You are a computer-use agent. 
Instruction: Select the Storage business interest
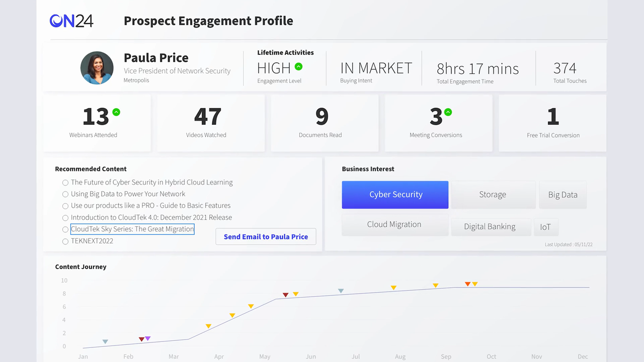click(x=493, y=195)
